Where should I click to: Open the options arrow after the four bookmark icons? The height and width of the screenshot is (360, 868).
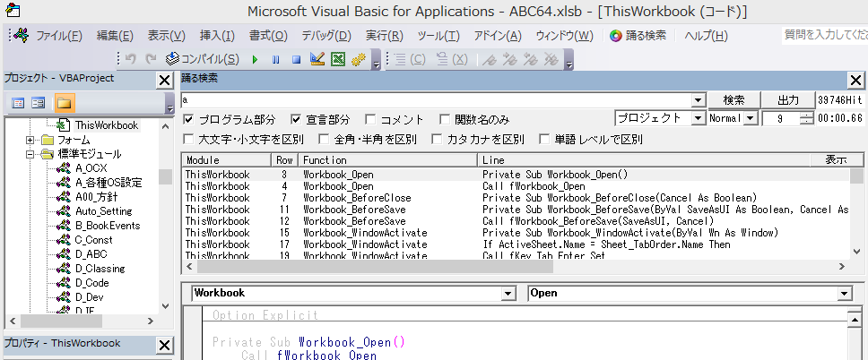coord(569,60)
